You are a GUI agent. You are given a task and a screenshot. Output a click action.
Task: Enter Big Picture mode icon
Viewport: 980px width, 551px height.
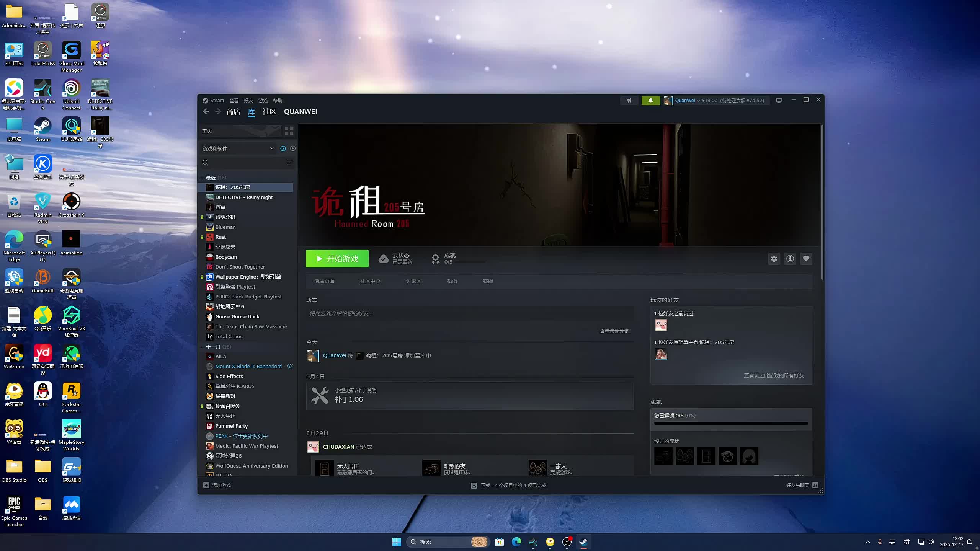779,100
